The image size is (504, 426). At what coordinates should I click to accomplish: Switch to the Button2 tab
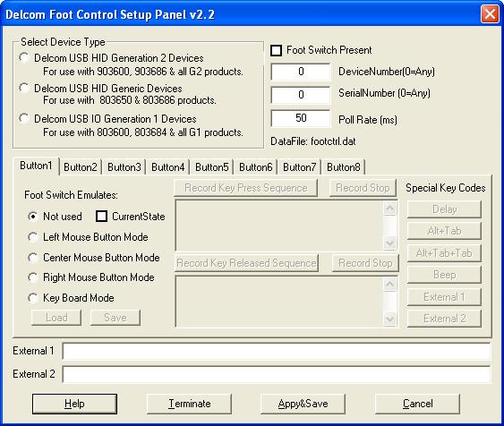81,167
